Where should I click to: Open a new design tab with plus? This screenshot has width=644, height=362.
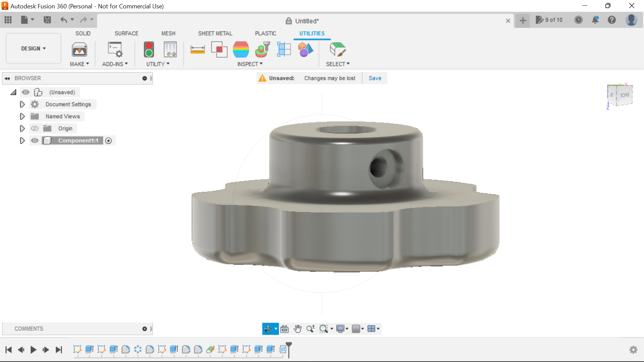coord(523,21)
